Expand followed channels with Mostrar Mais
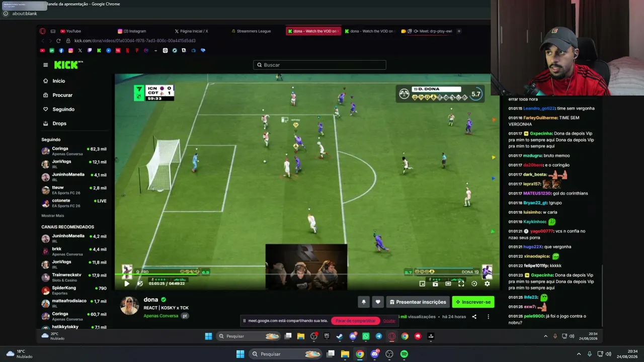Viewport: 644px width, 362px height. click(x=53, y=216)
